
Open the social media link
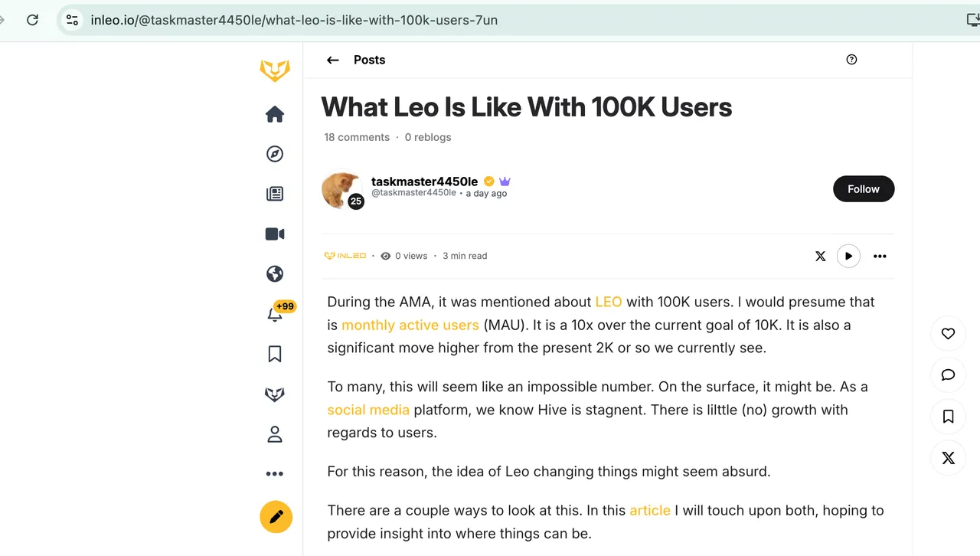click(368, 410)
